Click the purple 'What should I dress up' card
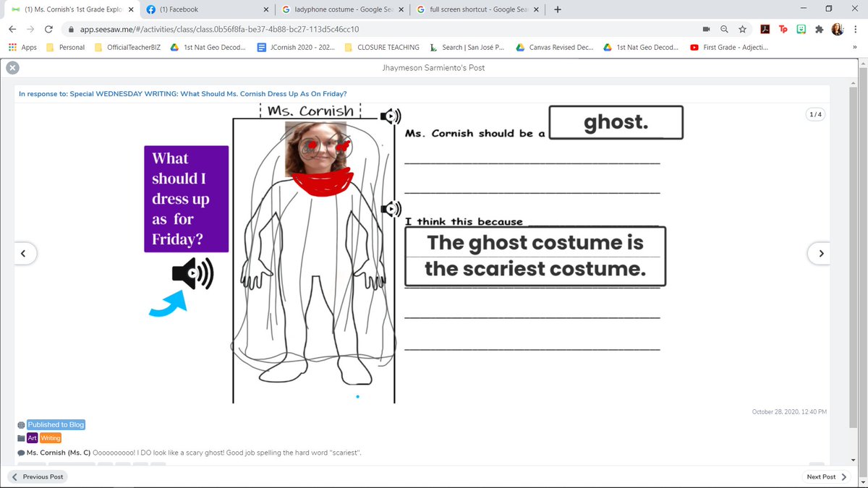This screenshot has height=488, width=868. tap(187, 199)
